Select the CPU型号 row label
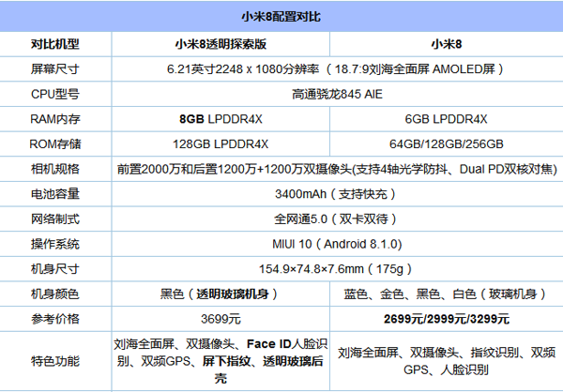Image resolution: width=563 pixels, height=392 pixels. pyautogui.click(x=55, y=94)
